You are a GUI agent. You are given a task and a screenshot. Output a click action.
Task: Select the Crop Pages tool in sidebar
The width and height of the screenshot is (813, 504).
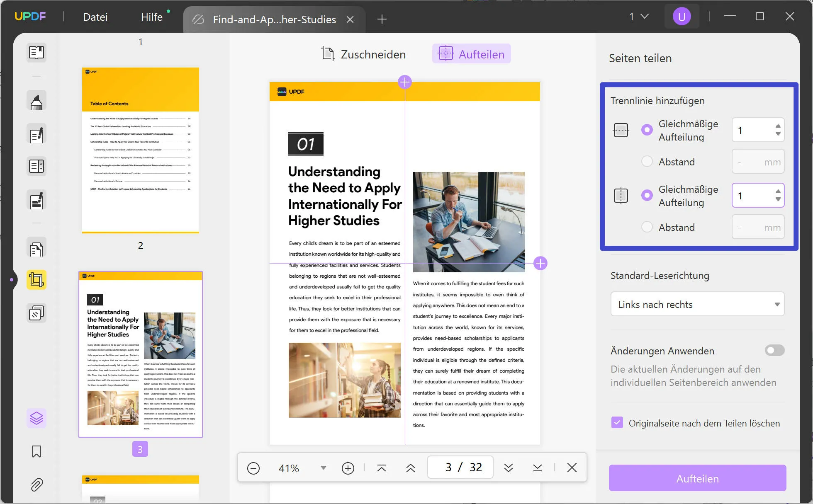37,280
